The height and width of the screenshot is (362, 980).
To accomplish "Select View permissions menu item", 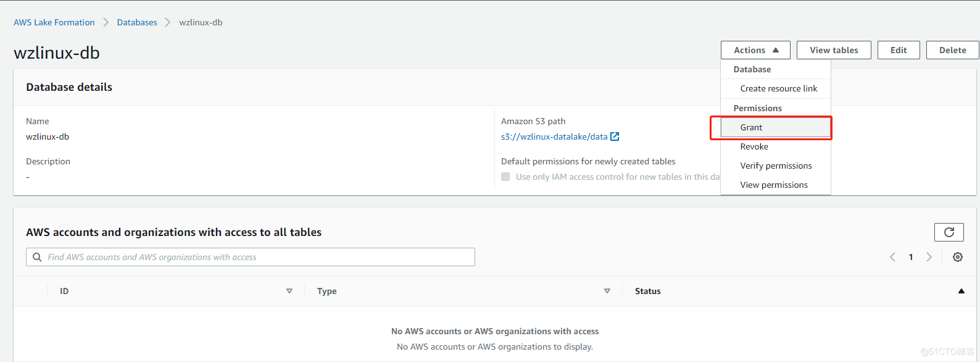I will click(776, 185).
